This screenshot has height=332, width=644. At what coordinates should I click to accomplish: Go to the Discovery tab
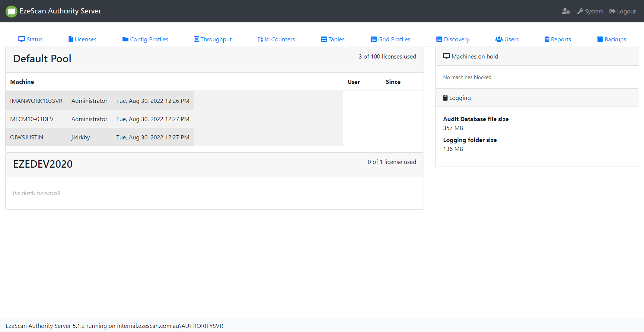coord(453,39)
